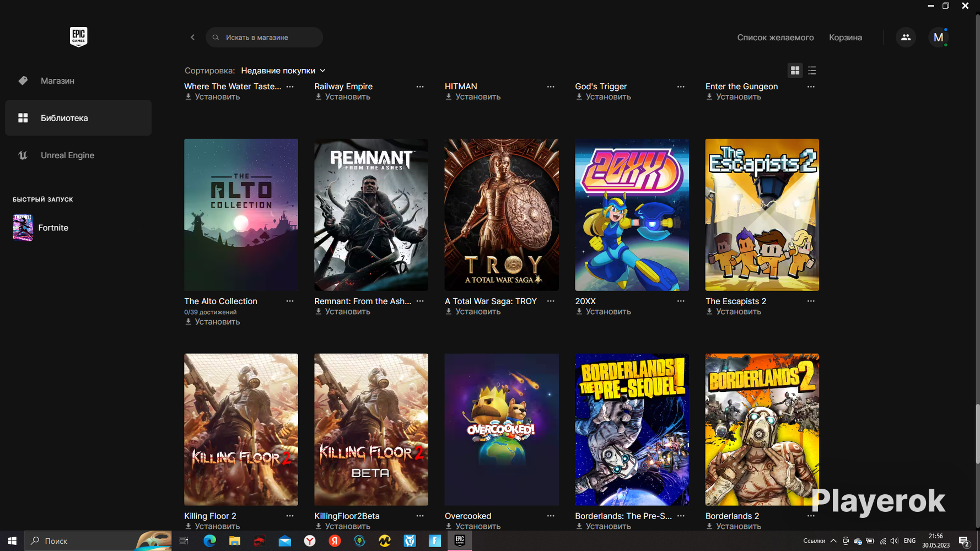Open Unreal Engine section
Screen dimensions: 980x551
click(x=78, y=155)
